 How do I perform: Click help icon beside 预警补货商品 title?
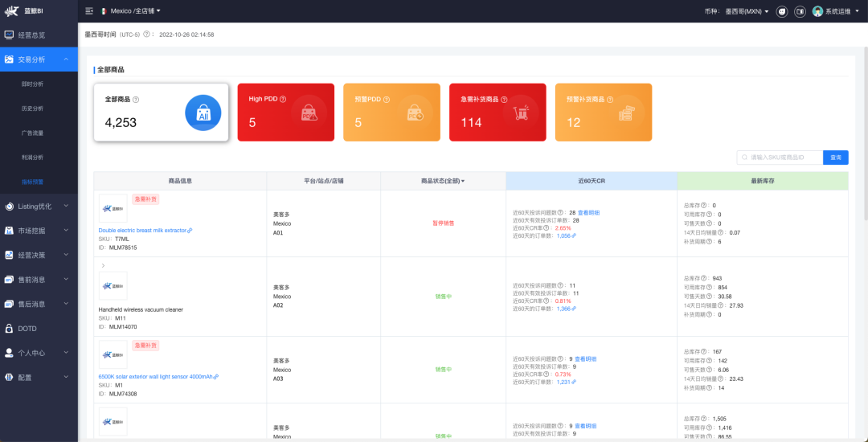609,100
